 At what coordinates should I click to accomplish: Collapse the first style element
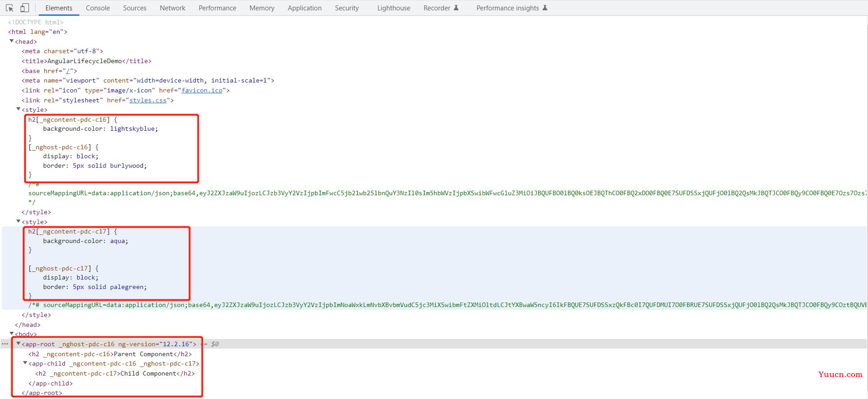(18, 109)
